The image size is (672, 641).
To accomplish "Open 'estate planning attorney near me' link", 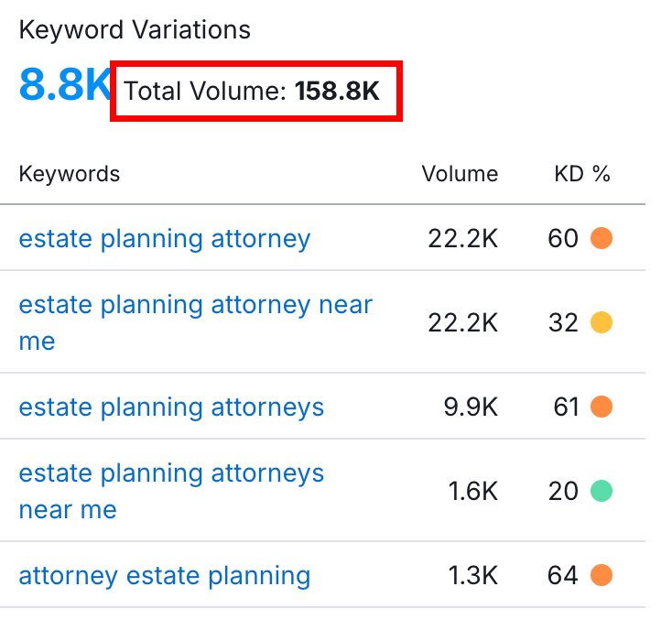I will (x=195, y=322).
